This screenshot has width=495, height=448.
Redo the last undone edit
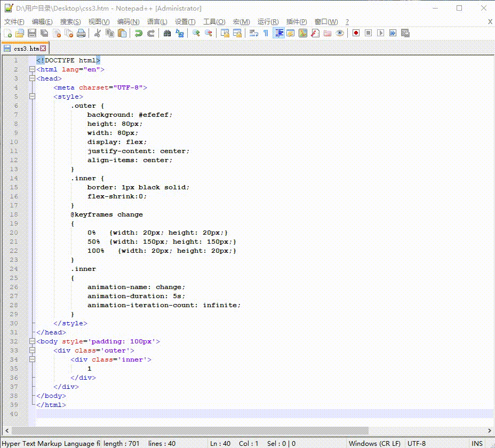coord(150,33)
